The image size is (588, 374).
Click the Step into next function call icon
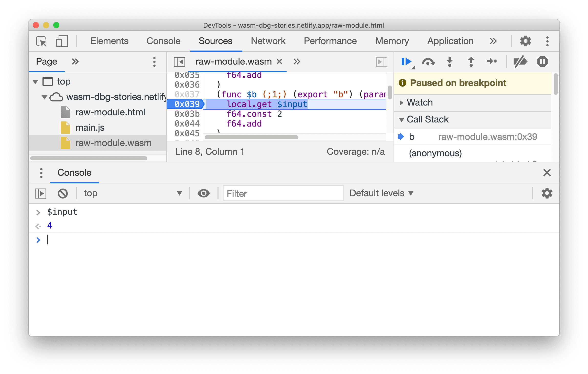[x=450, y=61]
